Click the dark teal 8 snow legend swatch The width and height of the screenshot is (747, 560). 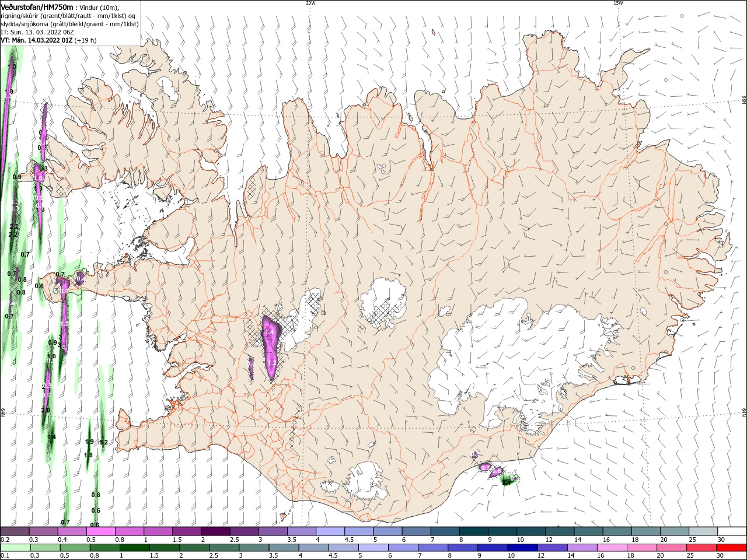[473, 531]
